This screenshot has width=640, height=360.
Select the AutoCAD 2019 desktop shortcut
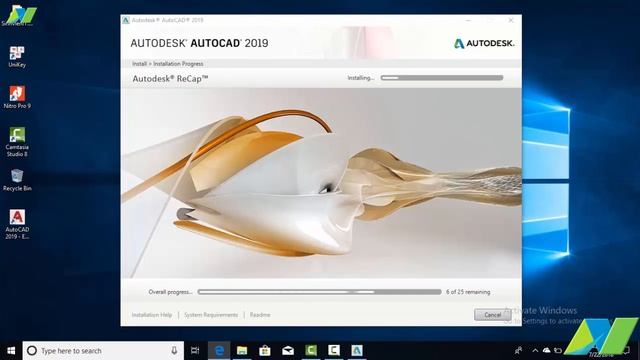pyautogui.click(x=17, y=224)
